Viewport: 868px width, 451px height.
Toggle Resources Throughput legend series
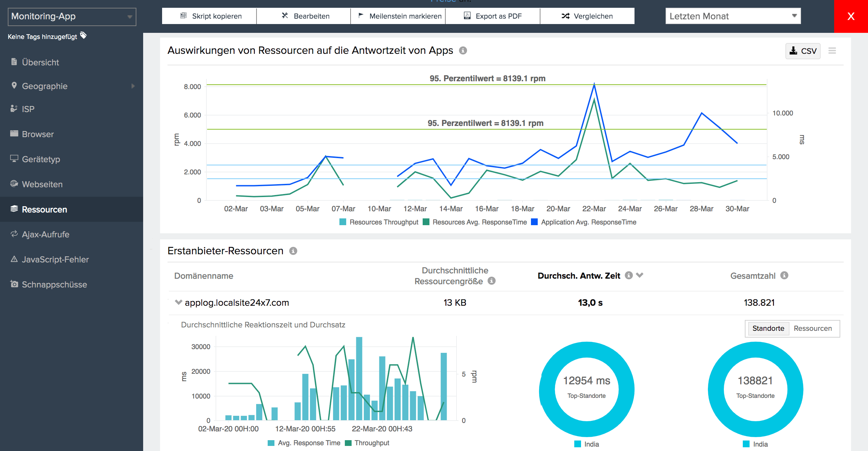click(x=379, y=222)
